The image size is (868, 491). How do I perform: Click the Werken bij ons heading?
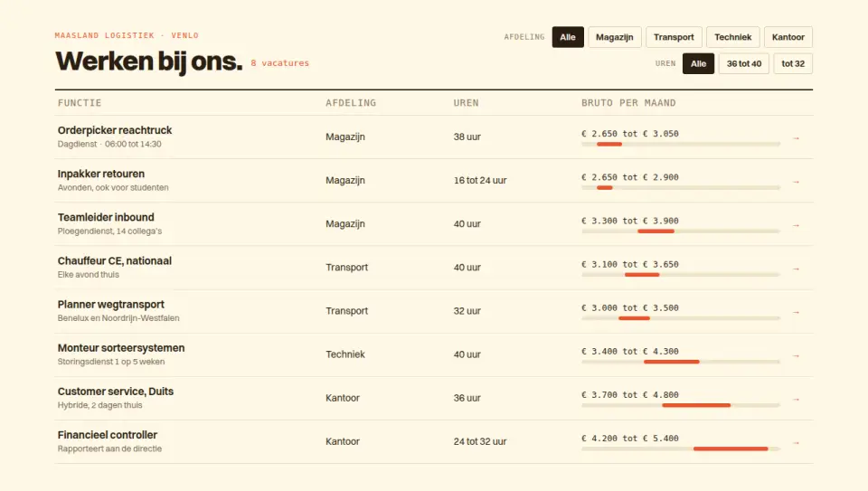point(149,61)
